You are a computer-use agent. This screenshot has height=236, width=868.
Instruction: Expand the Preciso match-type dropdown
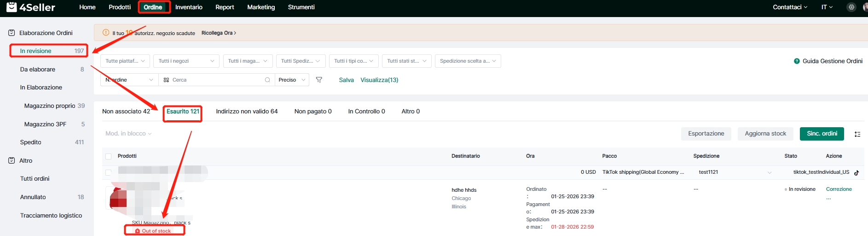(x=292, y=80)
